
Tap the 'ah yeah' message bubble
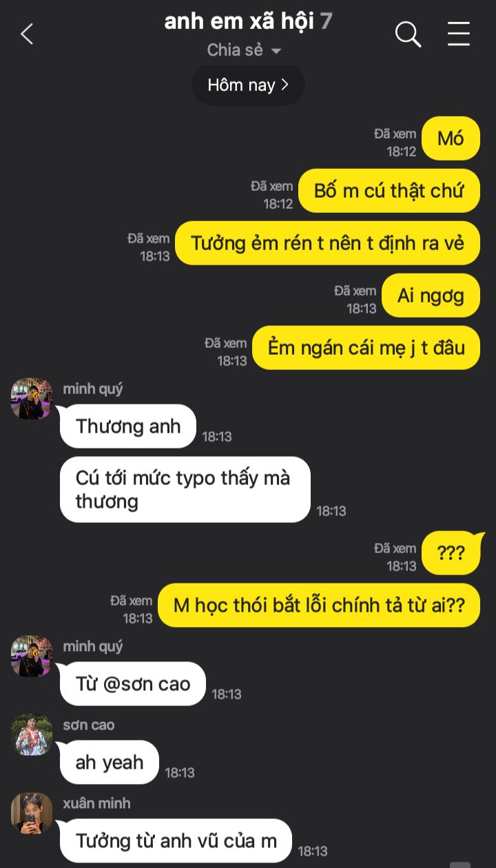click(x=110, y=763)
